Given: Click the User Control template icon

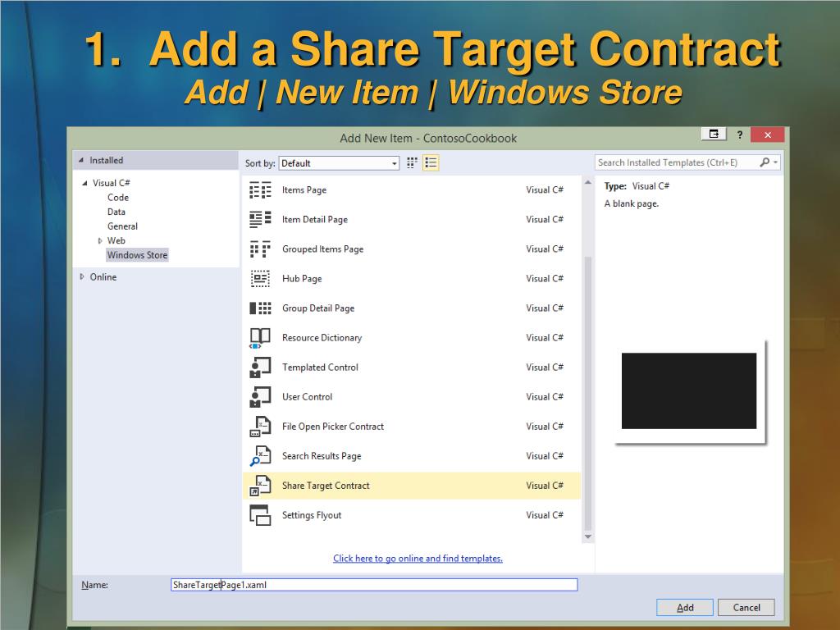Looking at the screenshot, I should coord(260,397).
